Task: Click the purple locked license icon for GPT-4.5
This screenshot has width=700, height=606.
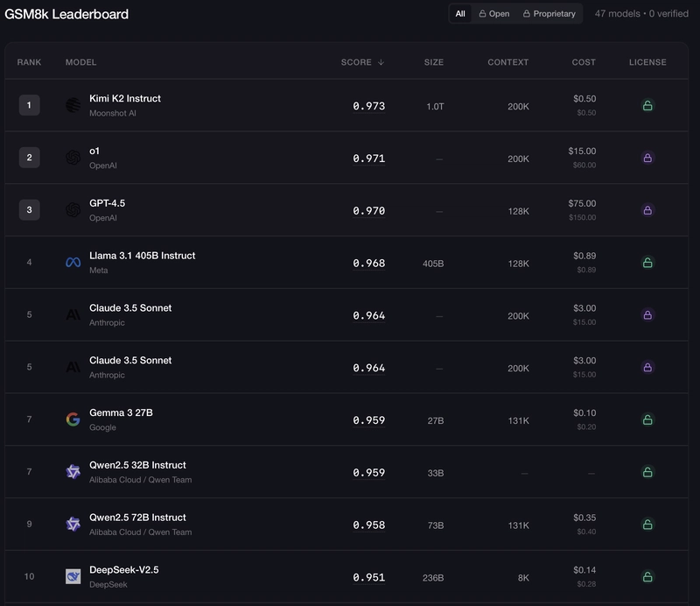Action: [647, 210]
